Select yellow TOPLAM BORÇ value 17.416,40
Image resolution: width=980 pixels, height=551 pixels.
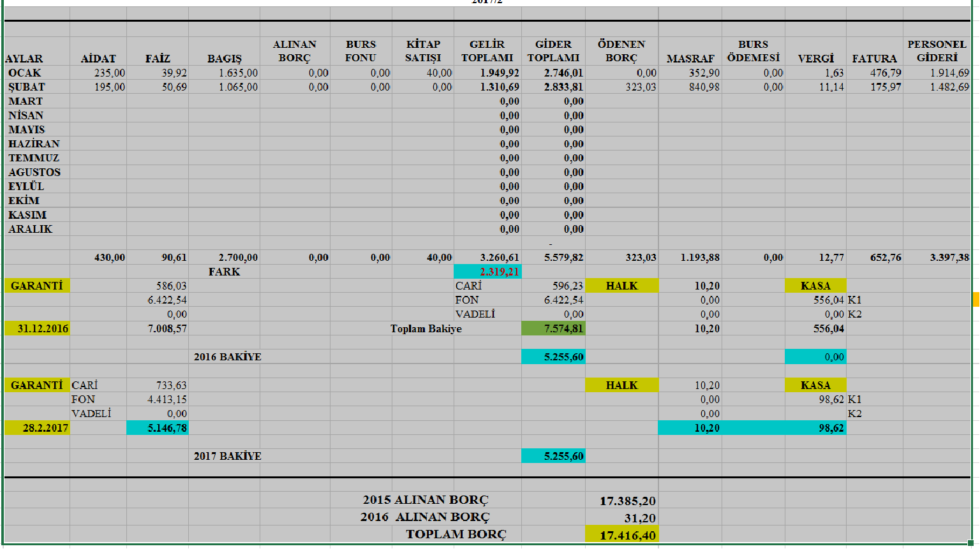621,534
